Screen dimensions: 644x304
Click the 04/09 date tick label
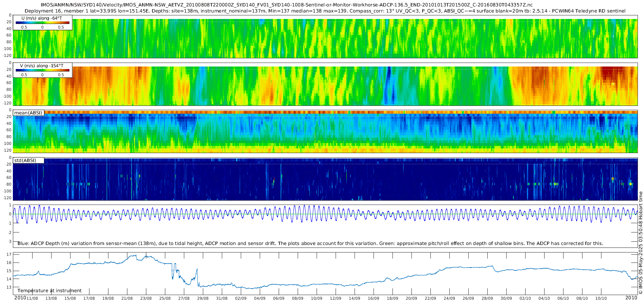[x=260, y=298]
